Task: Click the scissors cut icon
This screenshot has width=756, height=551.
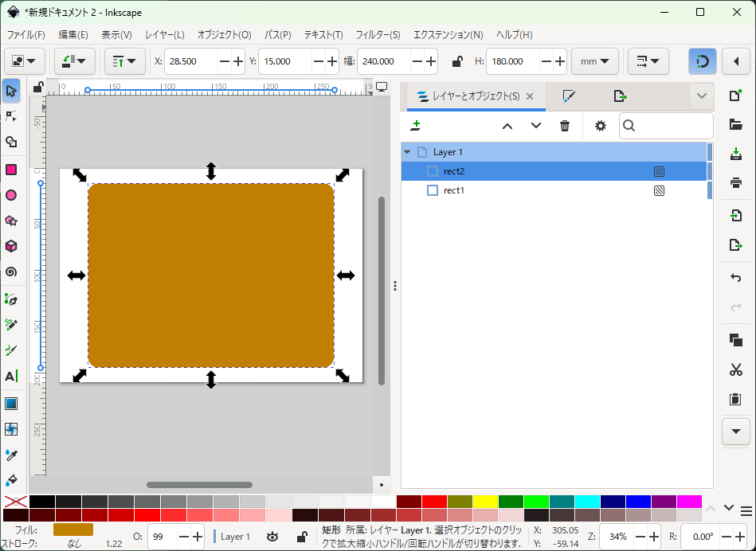Action: (736, 369)
